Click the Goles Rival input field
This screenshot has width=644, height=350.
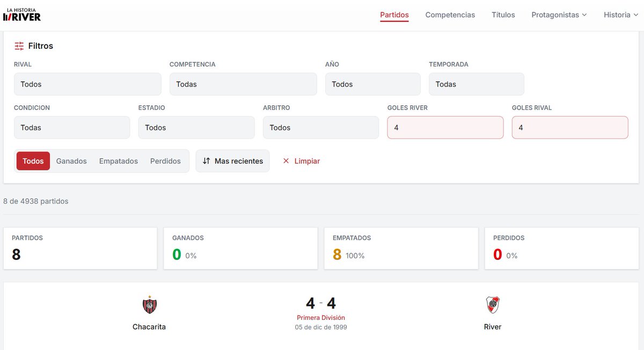570,128
